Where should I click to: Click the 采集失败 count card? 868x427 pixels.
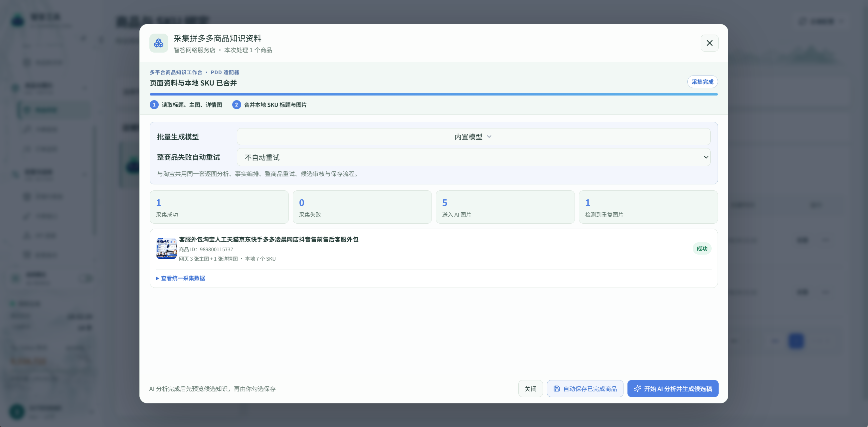[362, 207]
